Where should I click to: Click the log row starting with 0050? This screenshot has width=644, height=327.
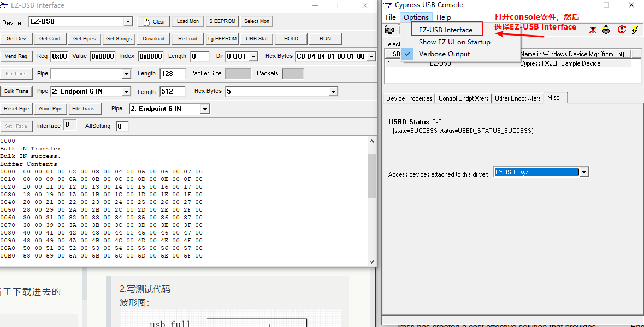102,210
